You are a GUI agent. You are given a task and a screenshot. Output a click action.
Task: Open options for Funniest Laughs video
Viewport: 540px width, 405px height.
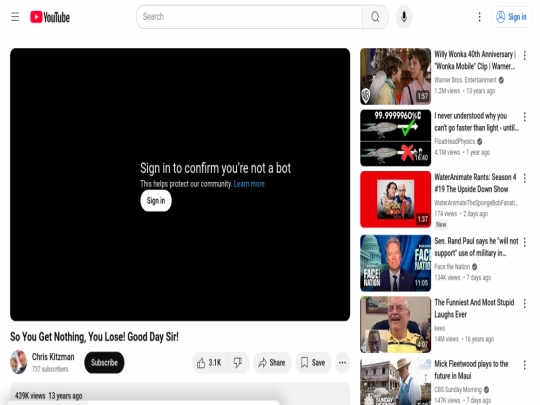(x=525, y=303)
